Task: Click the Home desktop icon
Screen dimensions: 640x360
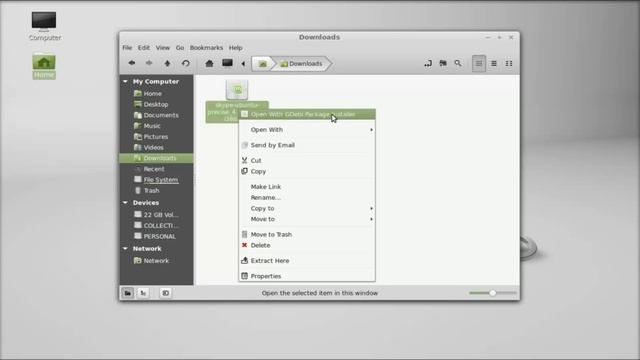Action: pos(44,67)
